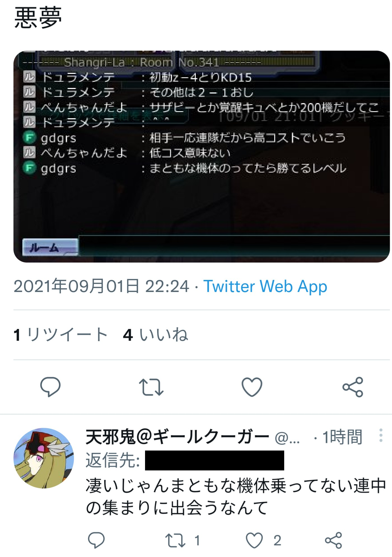Reply to 天邪鬼's comment
392x557 pixels.
(96, 540)
